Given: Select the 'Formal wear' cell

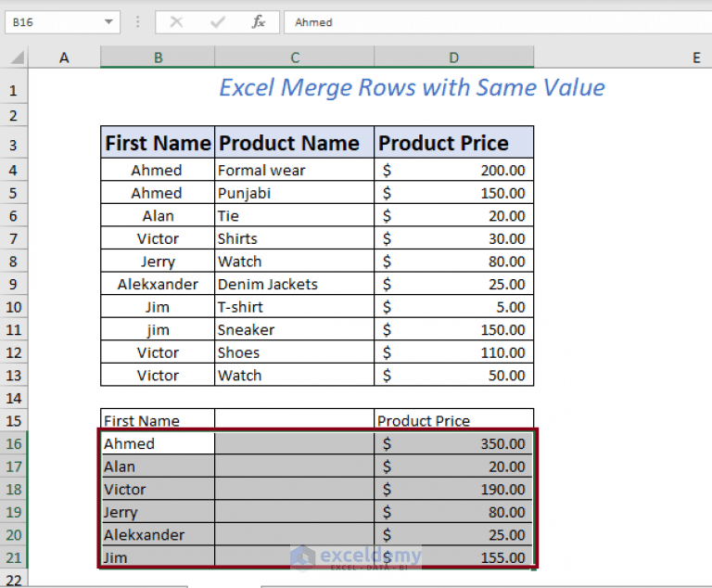Looking at the screenshot, I should pyautogui.click(x=294, y=170).
